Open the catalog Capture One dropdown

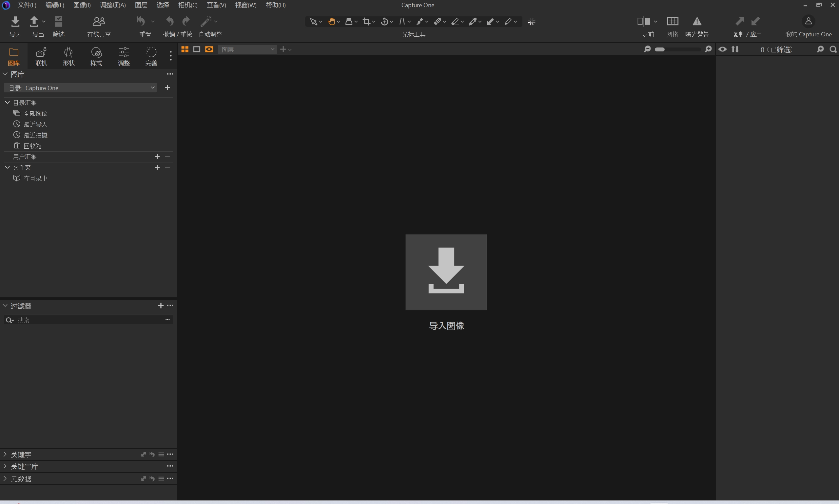81,88
